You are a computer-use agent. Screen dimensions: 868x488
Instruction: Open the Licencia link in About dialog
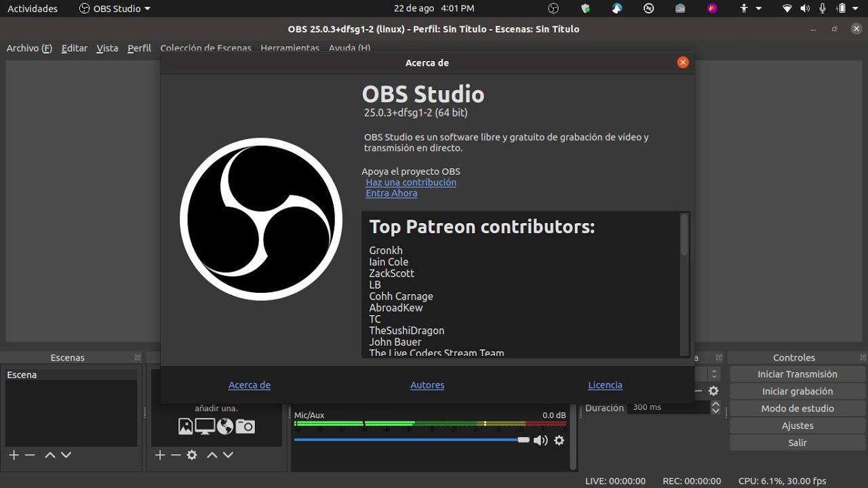pyautogui.click(x=605, y=385)
